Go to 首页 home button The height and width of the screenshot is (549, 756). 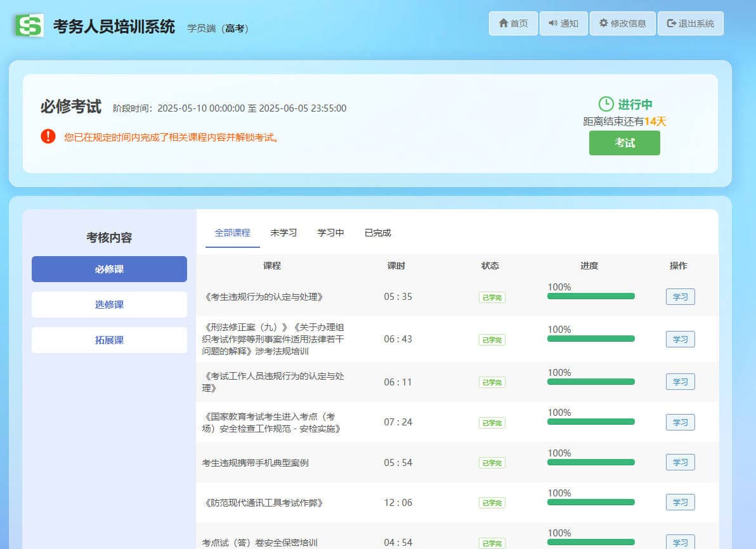click(x=513, y=23)
